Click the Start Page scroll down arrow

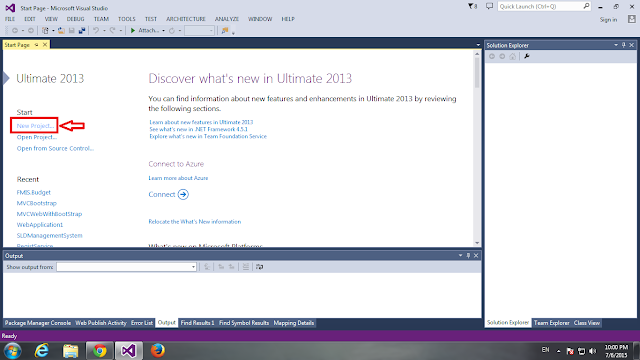(x=477, y=243)
